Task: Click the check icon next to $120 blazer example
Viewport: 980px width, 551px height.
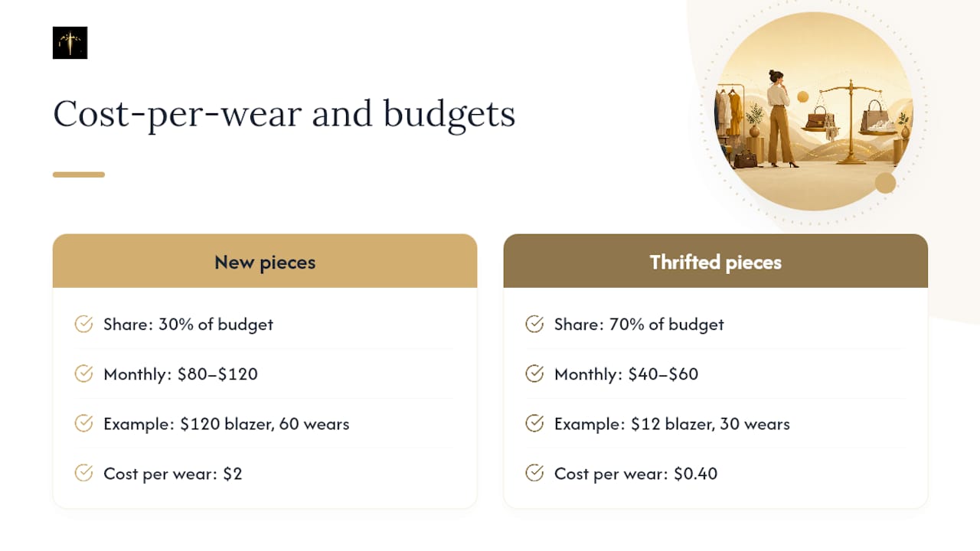Action: 83,424
